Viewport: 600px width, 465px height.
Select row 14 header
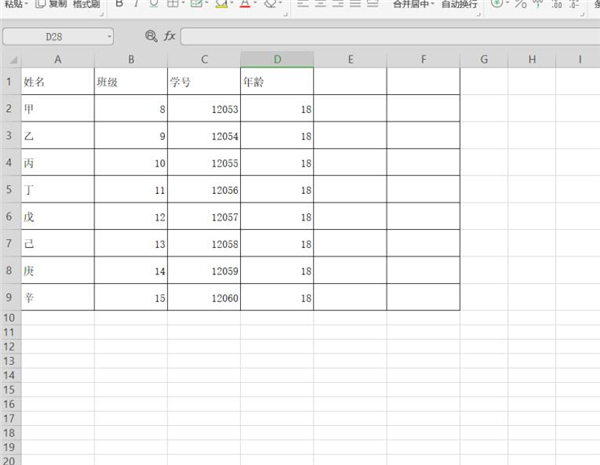coord(9,375)
